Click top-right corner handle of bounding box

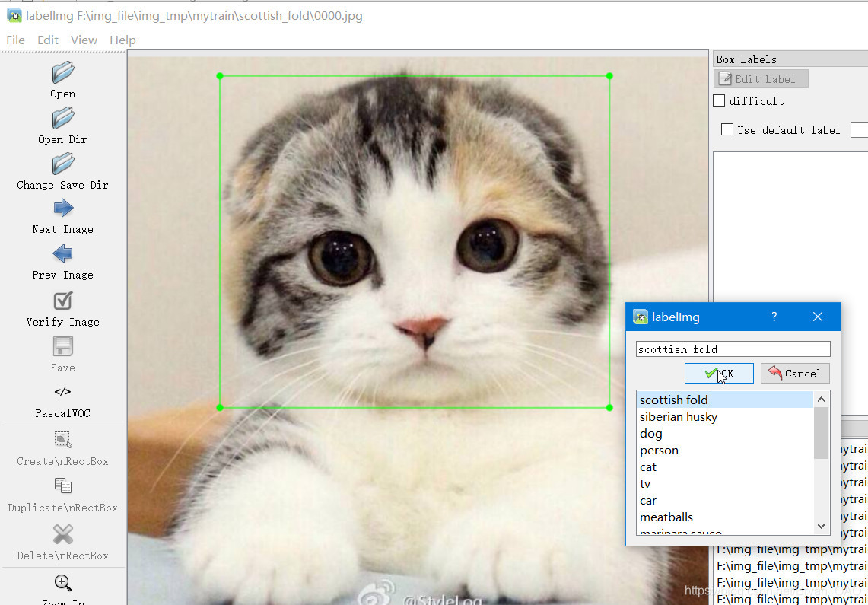tap(609, 76)
